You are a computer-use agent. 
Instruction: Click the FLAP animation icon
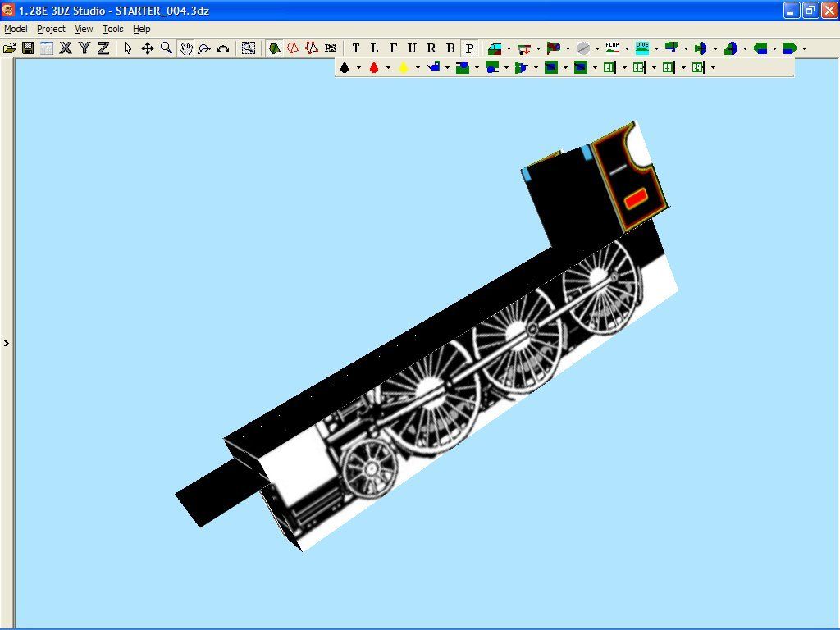point(612,48)
